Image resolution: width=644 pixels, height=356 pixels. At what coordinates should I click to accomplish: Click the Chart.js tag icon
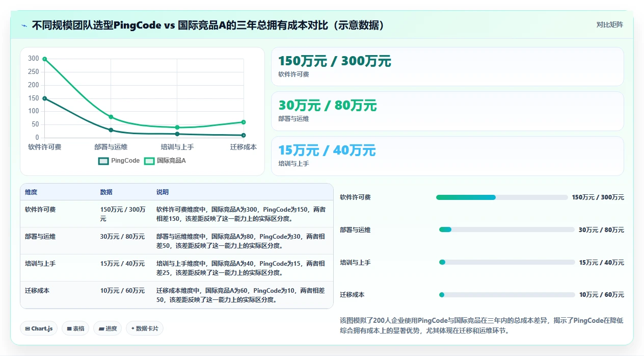coord(27,329)
